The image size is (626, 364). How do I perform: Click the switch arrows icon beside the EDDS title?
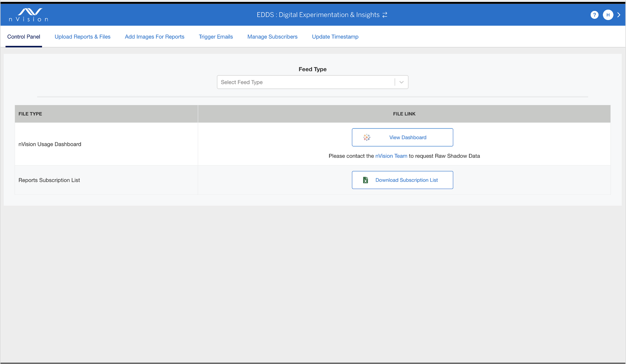pos(385,15)
